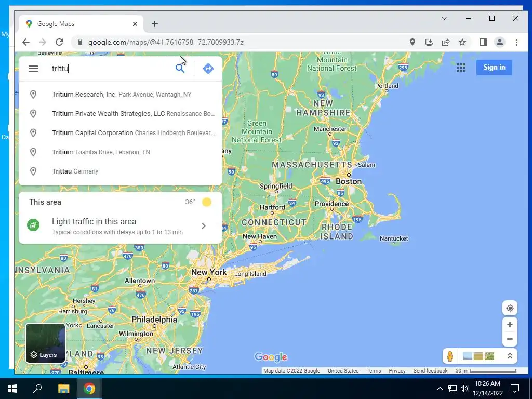Select Tritium Private Wealth Strategies suggestion
Viewport: 532px width, 399px height.
click(121, 114)
